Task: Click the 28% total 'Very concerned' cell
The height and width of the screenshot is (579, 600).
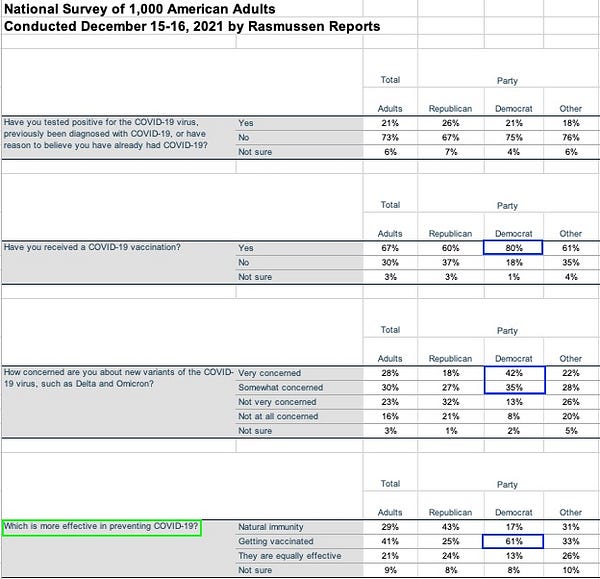Action: click(x=390, y=373)
